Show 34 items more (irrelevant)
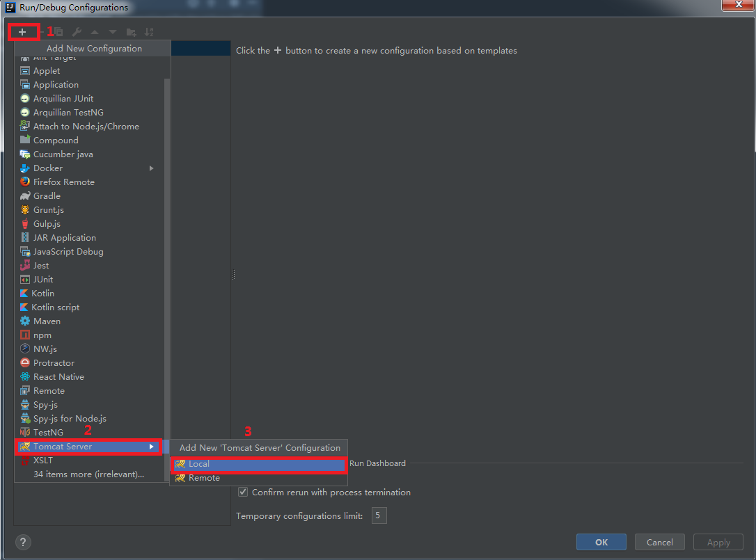The height and width of the screenshot is (560, 756). click(x=89, y=474)
